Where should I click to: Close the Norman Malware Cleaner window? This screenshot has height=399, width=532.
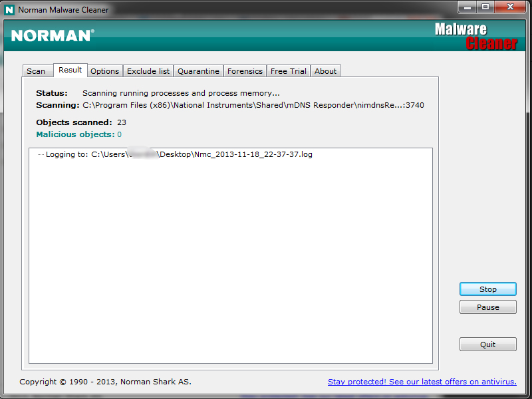pos(510,7)
